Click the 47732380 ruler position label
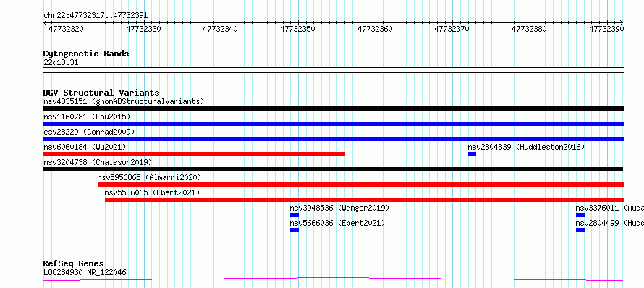The height and width of the screenshot is (288, 644). point(529,29)
